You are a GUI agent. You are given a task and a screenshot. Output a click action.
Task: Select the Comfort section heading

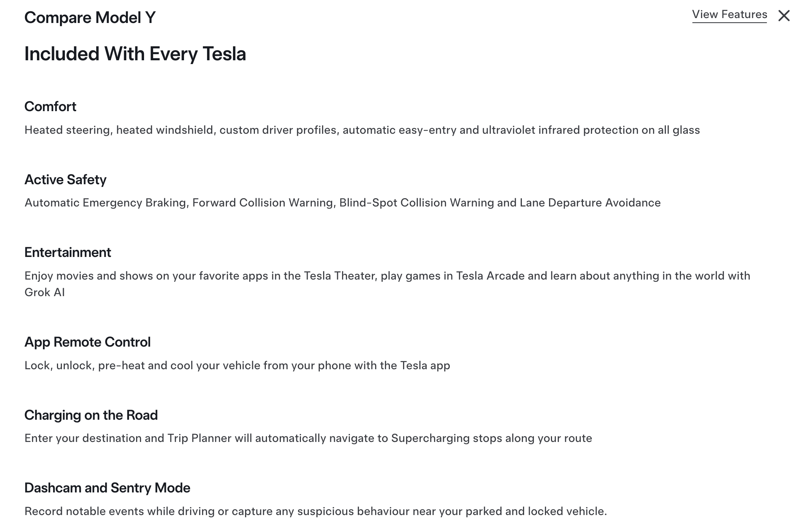[x=50, y=107]
